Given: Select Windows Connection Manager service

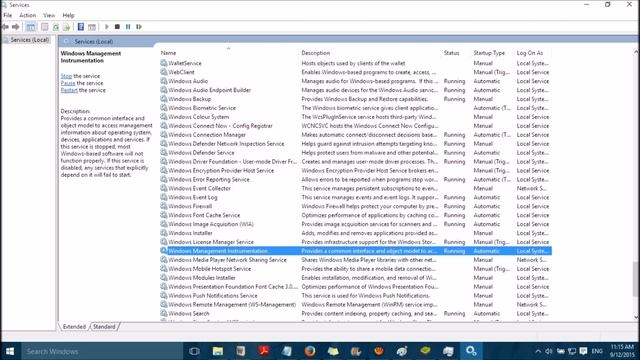Looking at the screenshot, I should click(355, 135).
